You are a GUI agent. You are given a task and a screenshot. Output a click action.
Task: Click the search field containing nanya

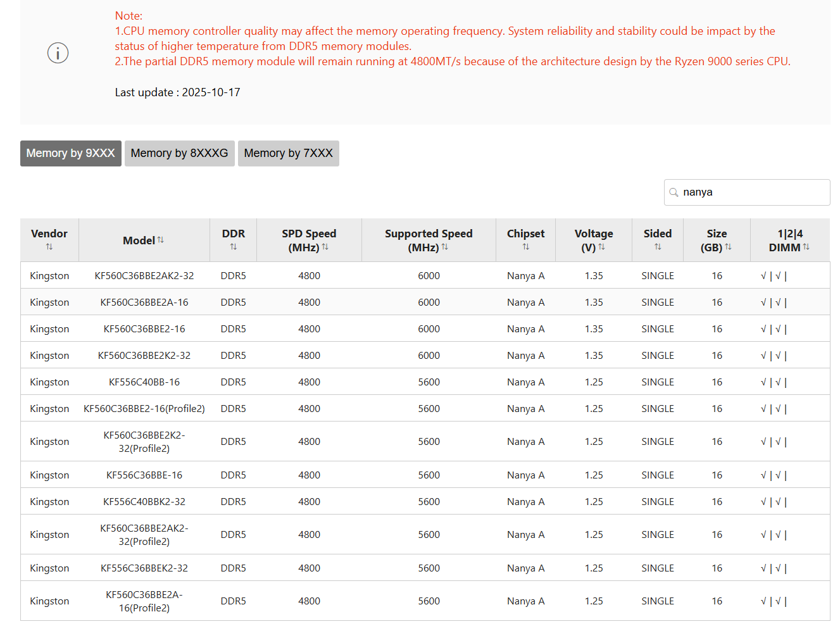tap(747, 192)
